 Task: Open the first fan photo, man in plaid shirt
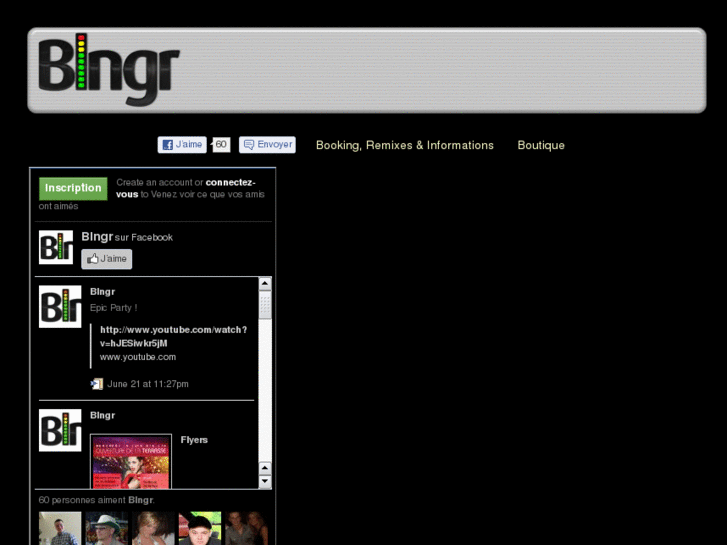(60, 528)
